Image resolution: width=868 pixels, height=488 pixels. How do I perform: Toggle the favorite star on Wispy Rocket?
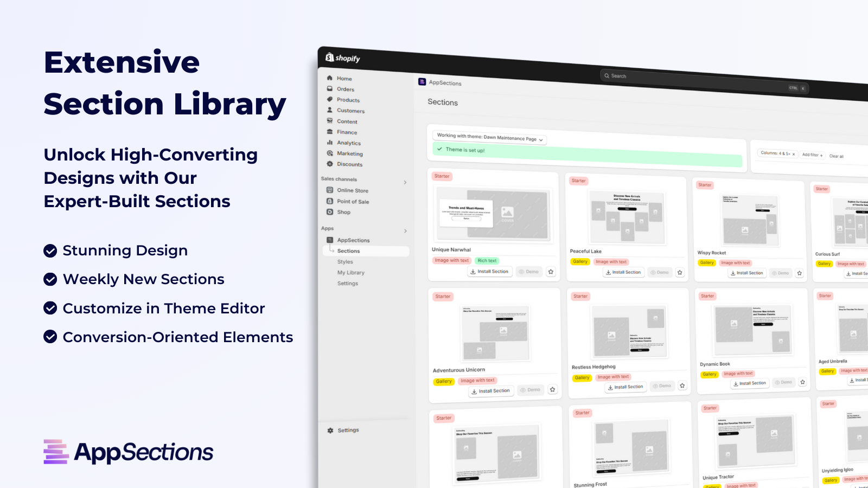[x=800, y=273]
